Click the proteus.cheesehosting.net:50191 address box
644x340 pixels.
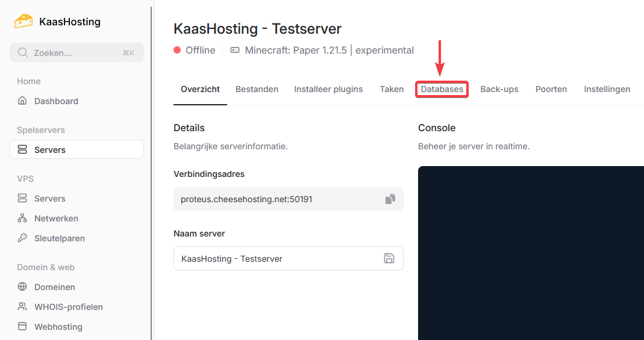click(289, 199)
